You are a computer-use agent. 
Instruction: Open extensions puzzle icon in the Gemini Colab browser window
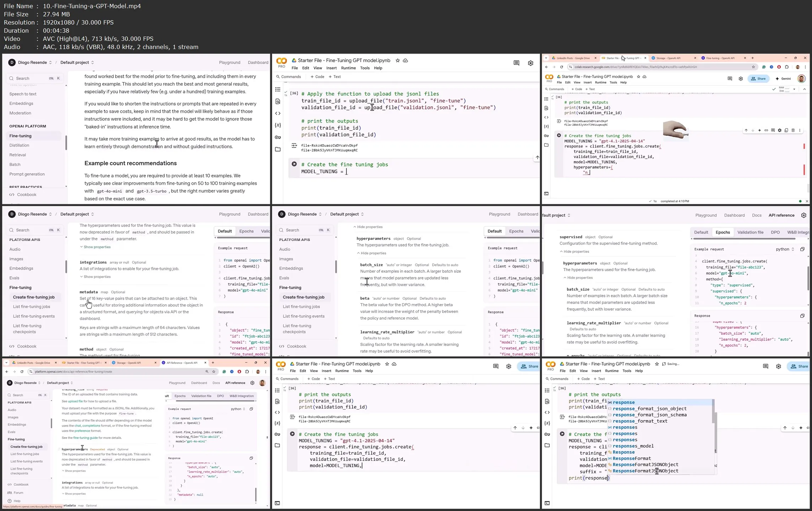[787, 67]
